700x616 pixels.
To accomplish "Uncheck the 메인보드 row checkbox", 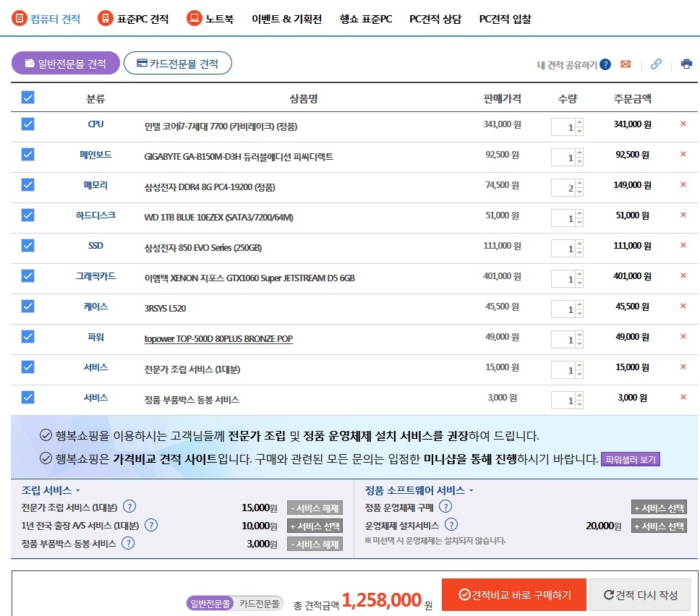I will point(28,154).
